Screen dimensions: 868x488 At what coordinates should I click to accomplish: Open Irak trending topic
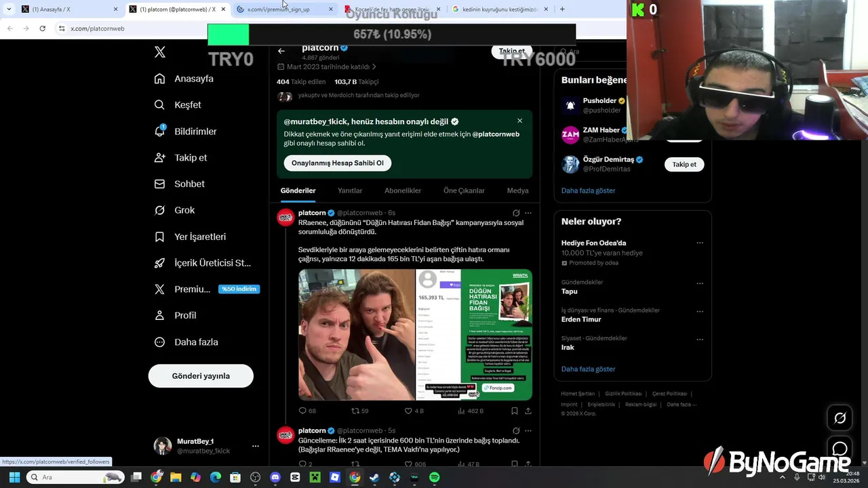tap(568, 347)
